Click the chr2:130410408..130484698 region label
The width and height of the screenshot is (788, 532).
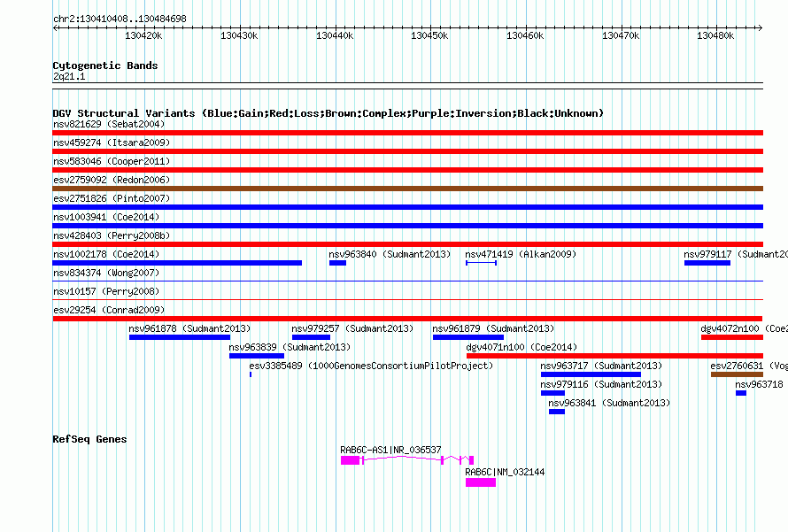pyautogui.click(x=120, y=19)
